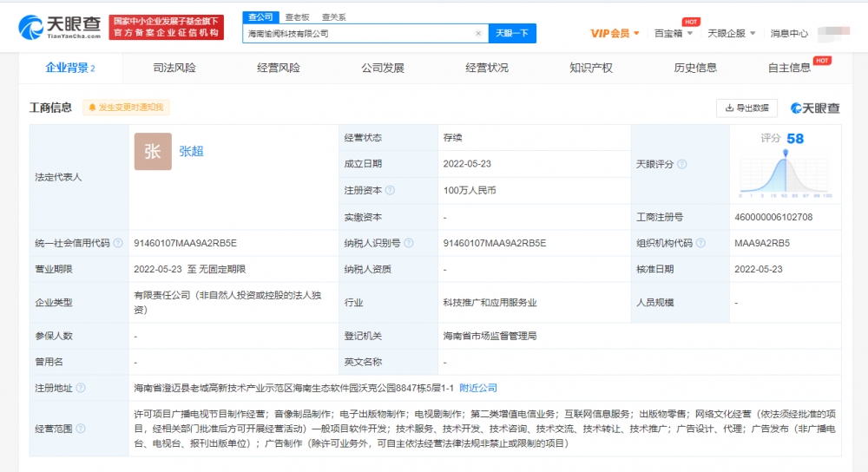Click the help icon next to 统一社会信用代码
868x472 pixels.
click(x=117, y=244)
